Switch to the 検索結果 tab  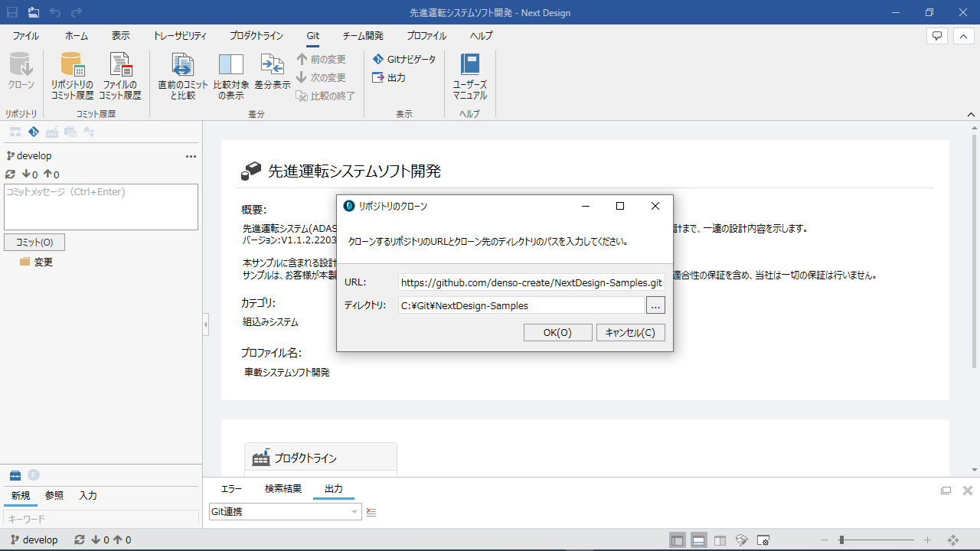tap(283, 489)
